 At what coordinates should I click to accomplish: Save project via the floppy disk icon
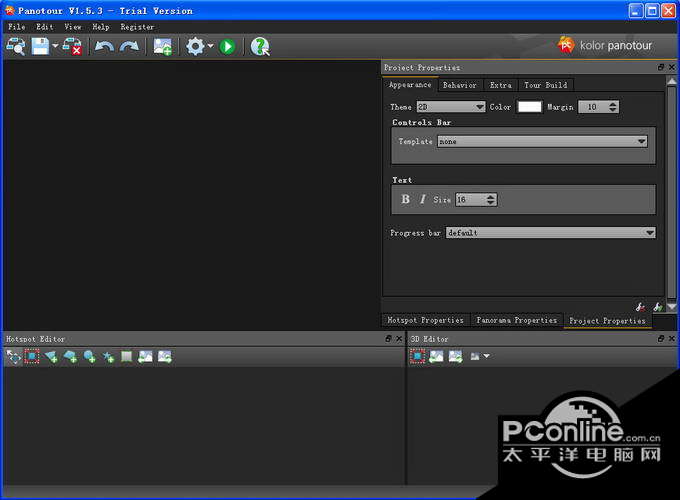[40, 46]
